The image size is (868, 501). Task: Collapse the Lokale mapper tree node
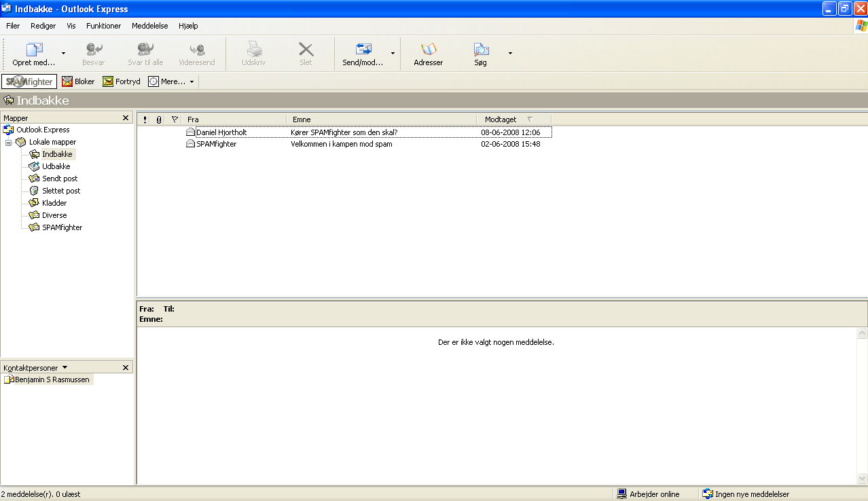point(9,143)
